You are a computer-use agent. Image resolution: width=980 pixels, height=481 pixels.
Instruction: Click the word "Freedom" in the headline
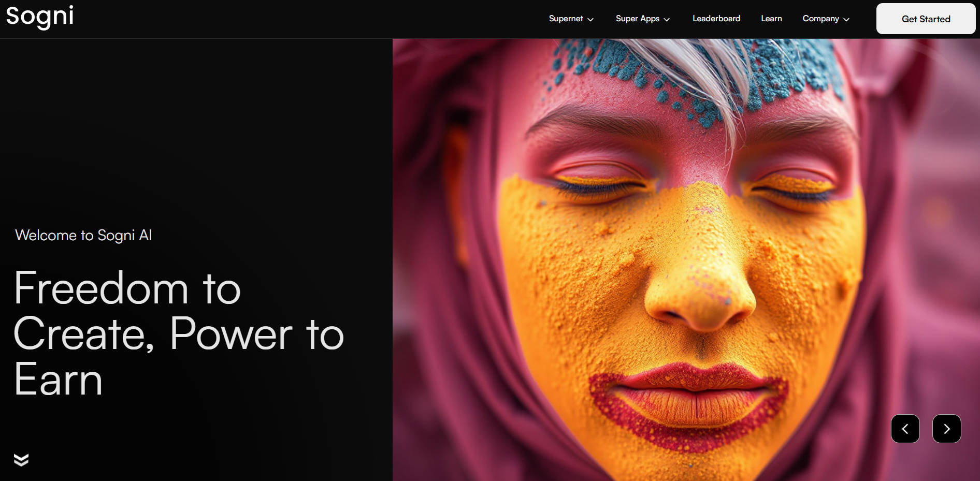(101, 288)
